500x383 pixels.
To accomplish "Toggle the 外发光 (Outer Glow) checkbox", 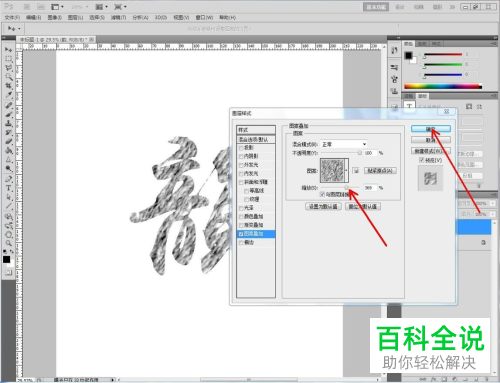I will [x=241, y=165].
